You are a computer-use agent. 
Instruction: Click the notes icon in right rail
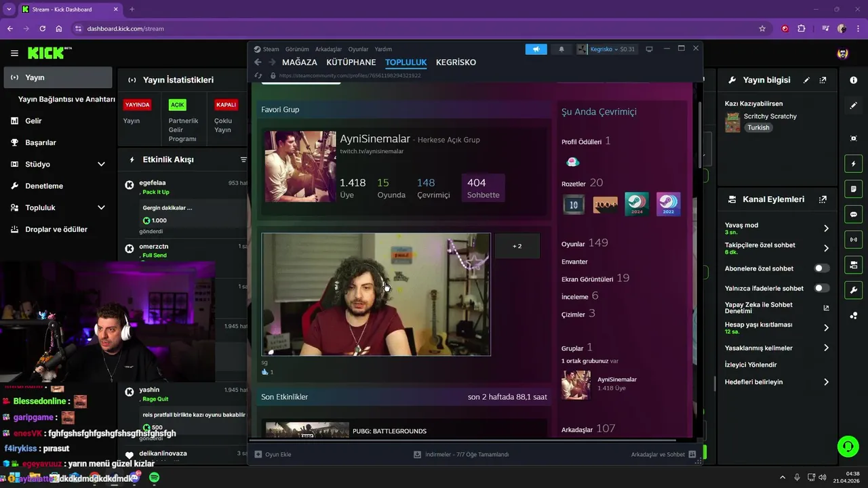click(853, 188)
